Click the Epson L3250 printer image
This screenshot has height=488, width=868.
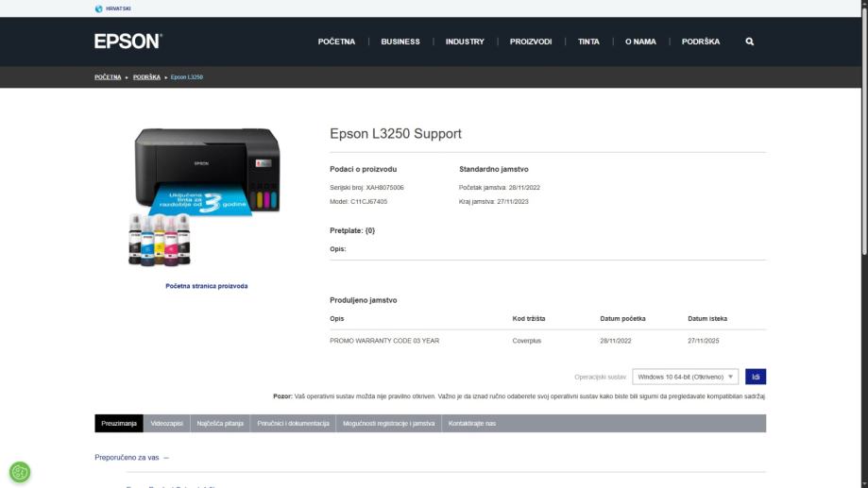point(205,196)
